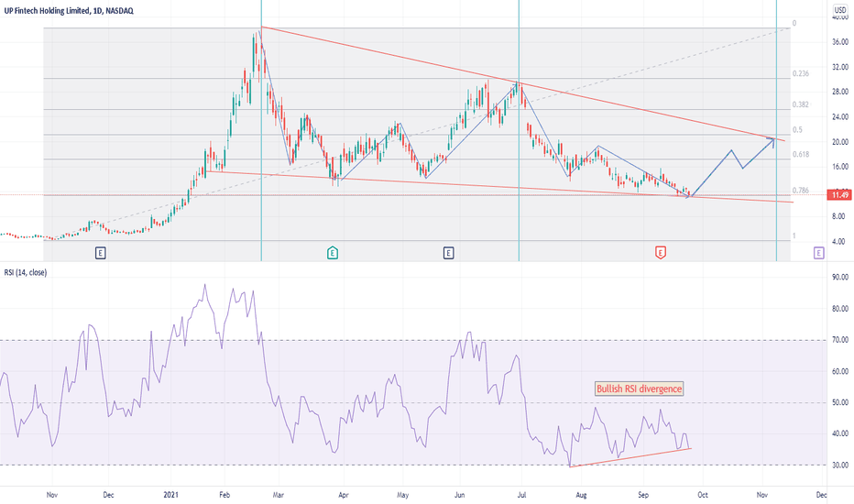Select the Fibonacci level 1 label
Screen dimensions: 854x504
pos(794,236)
